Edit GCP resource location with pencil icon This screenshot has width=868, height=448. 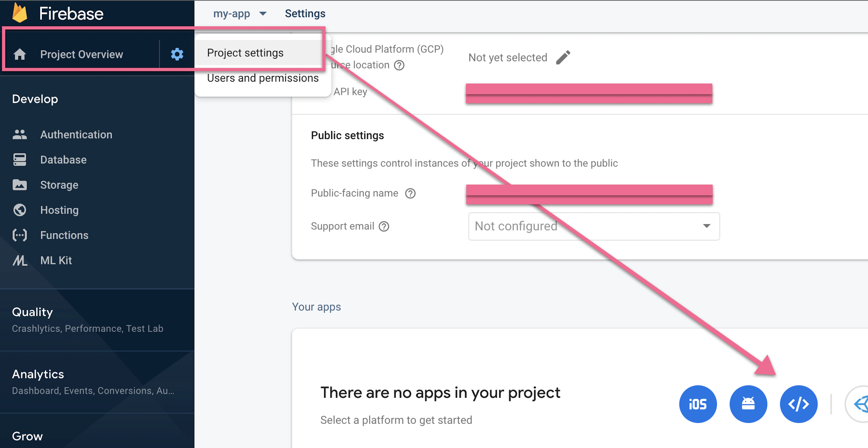pyautogui.click(x=563, y=57)
